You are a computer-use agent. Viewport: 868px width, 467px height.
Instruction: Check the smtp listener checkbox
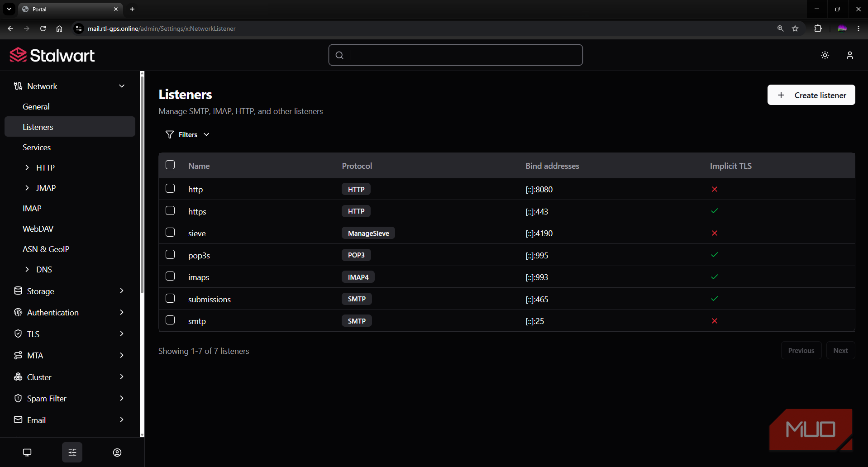click(170, 320)
